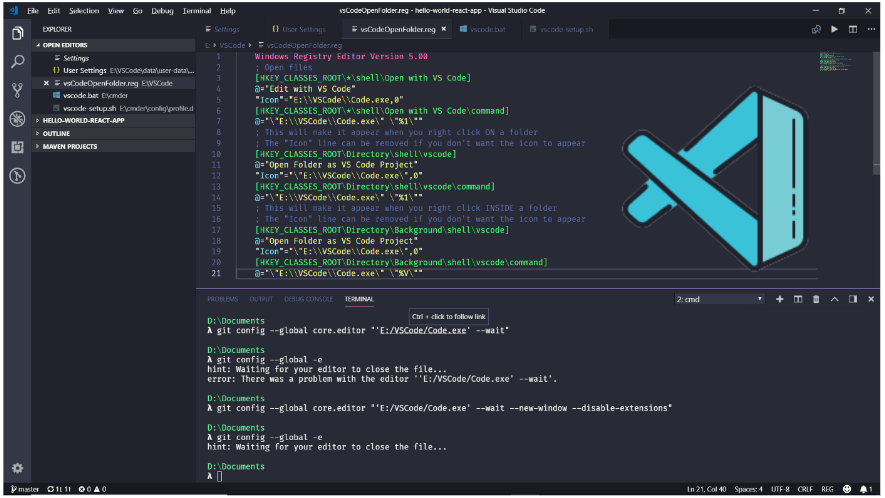The image size is (885, 498).
Task: Open Source Control view in activity bar
Action: pyautogui.click(x=17, y=90)
